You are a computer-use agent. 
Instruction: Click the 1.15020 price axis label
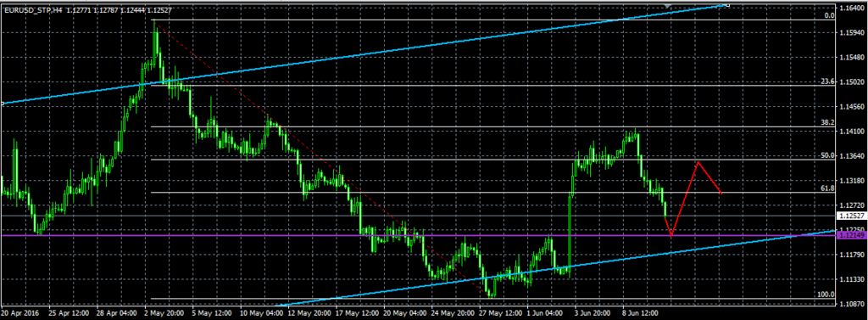click(853, 82)
